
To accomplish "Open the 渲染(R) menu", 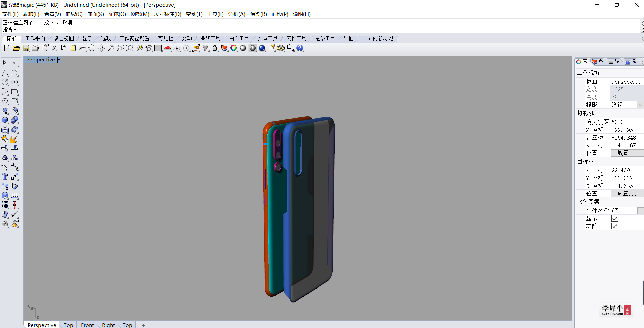I will (258, 14).
